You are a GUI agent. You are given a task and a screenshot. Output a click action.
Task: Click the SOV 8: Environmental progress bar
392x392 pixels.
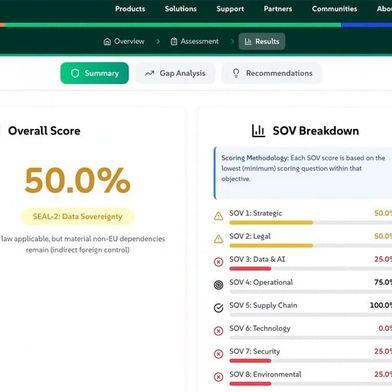tap(311, 384)
